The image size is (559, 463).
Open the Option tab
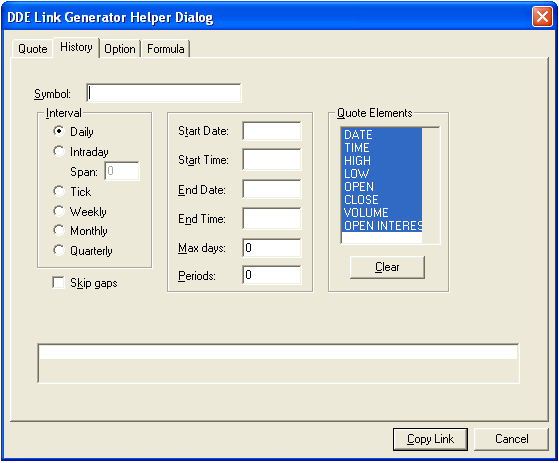[120, 49]
